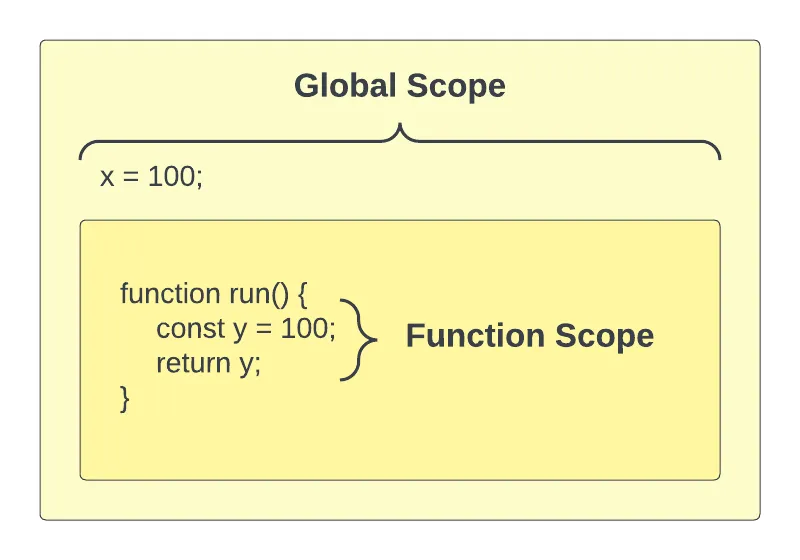Select the "const y = 100;" line
The image size is (800, 560).
pyautogui.click(x=246, y=328)
